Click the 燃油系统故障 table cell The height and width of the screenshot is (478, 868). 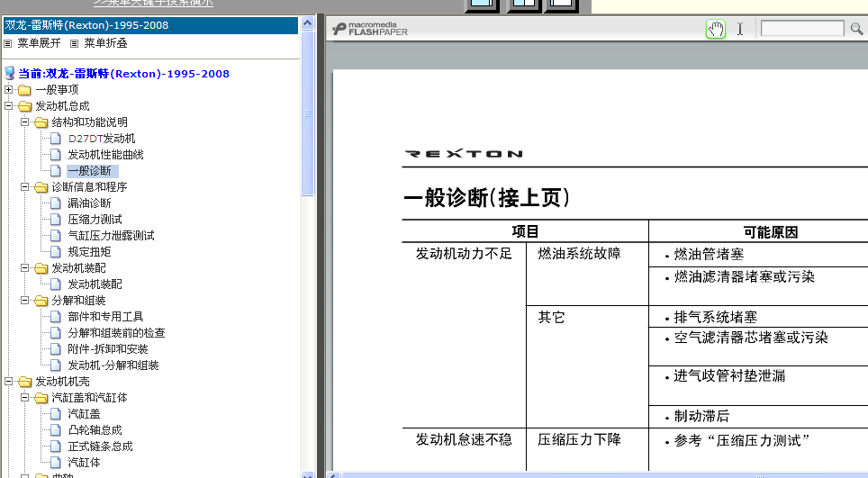(580, 254)
